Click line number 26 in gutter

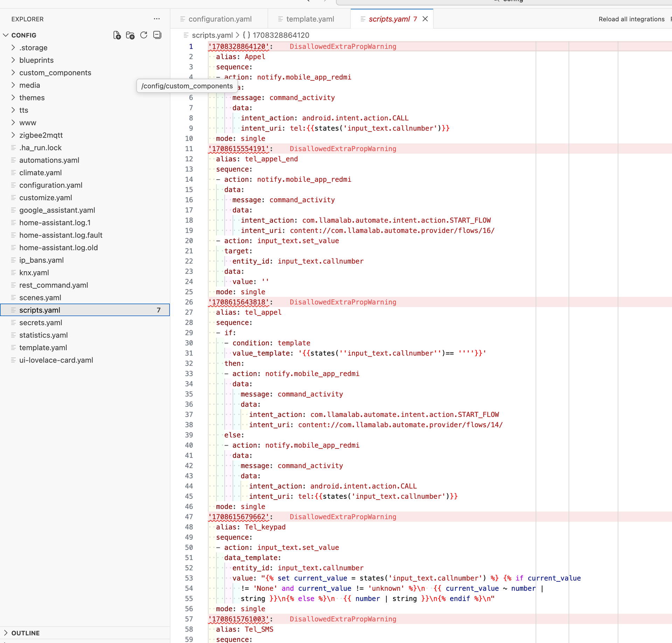pos(189,302)
